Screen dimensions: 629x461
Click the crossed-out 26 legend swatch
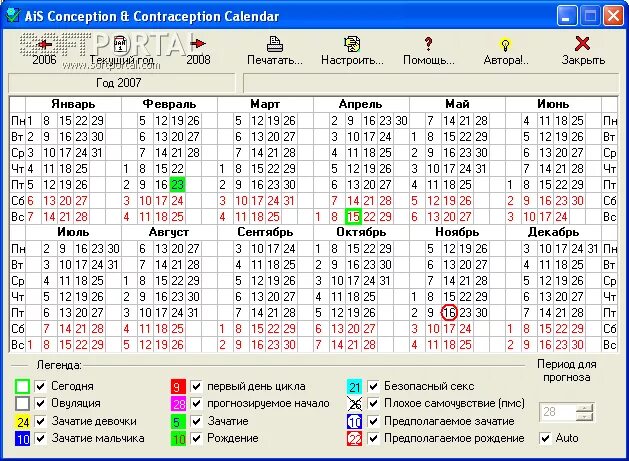point(355,404)
